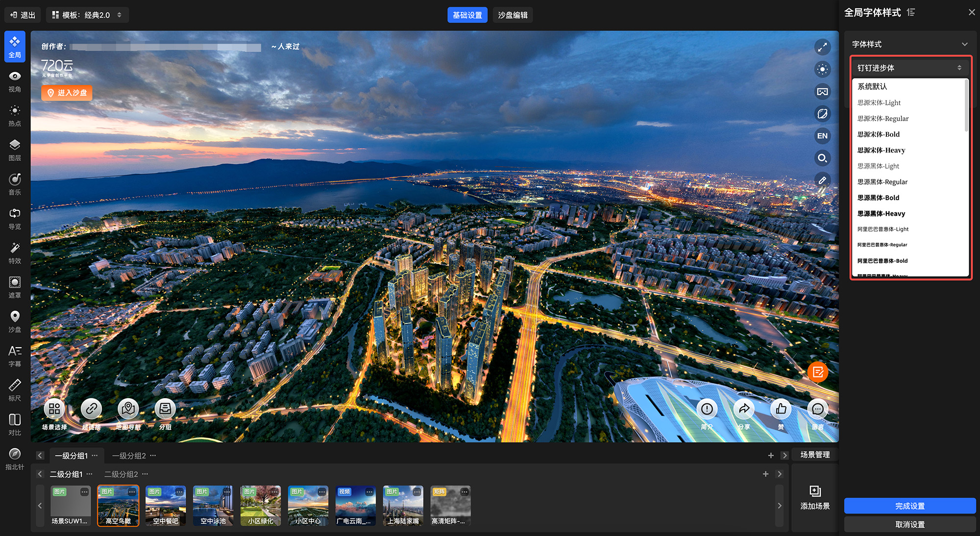This screenshot has height=536, width=980.
Task: Open the 模板 经典2.0 template dropdown
Action: (87, 15)
